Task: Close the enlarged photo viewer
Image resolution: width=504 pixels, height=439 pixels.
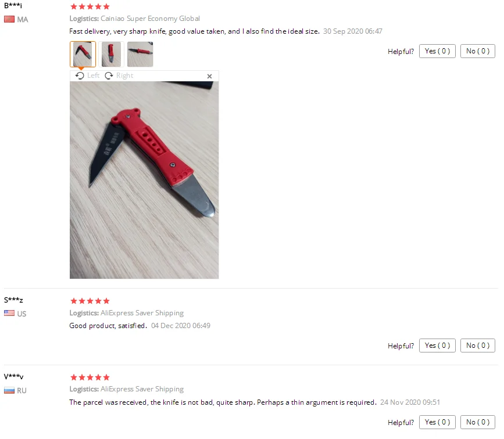Action: pyautogui.click(x=210, y=76)
